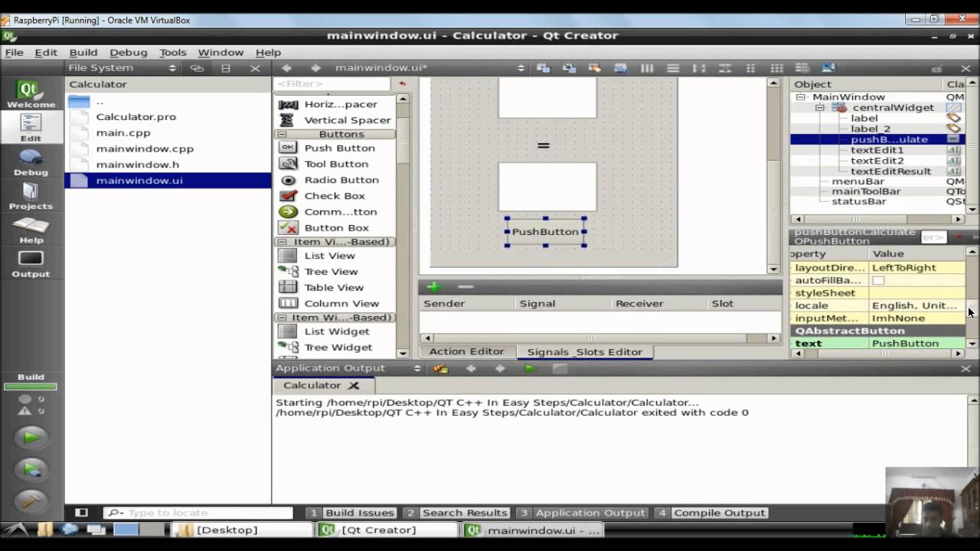Open File System view dropdown
This screenshot has width=980, height=551.
pyautogui.click(x=122, y=68)
